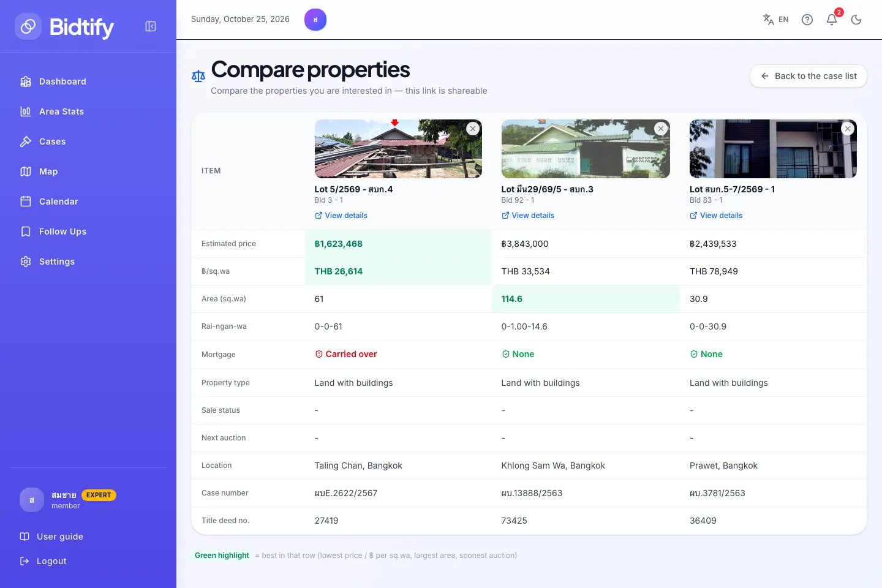Change language from EN
The image size is (882, 588).
tap(775, 20)
